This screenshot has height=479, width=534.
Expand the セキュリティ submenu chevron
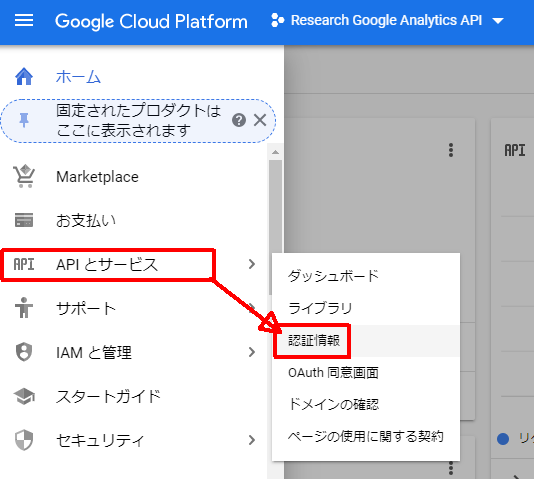click(x=252, y=440)
